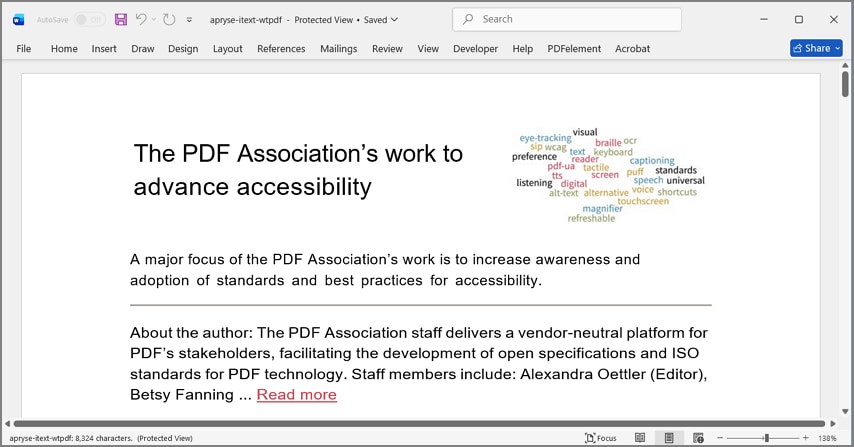This screenshot has height=447, width=854.
Task: Undo the last action
Action: coord(141,20)
